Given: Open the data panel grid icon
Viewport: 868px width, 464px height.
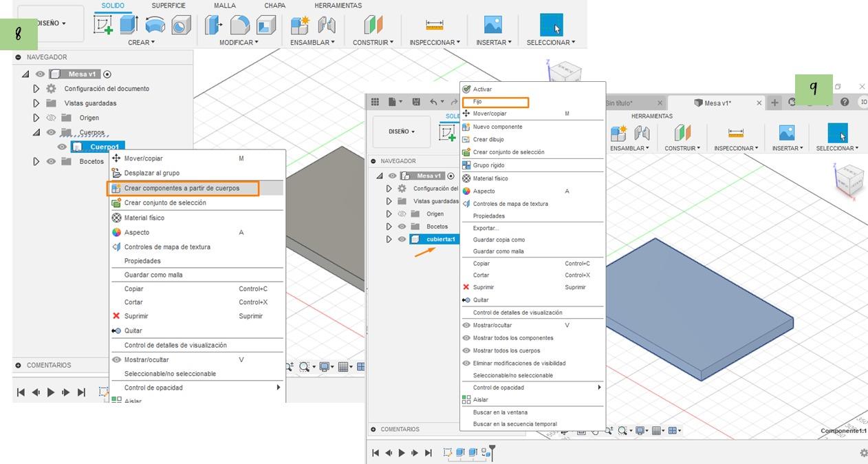Looking at the screenshot, I should click(375, 102).
